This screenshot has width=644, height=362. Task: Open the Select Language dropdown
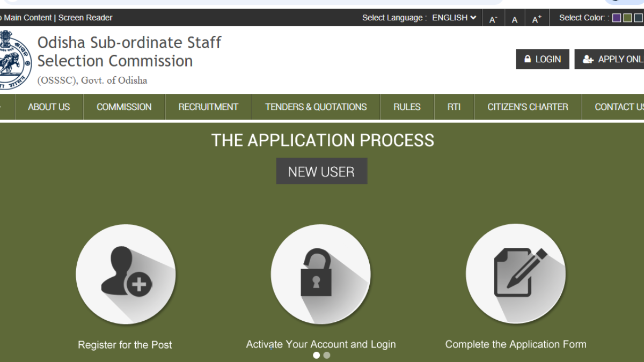pos(454,18)
